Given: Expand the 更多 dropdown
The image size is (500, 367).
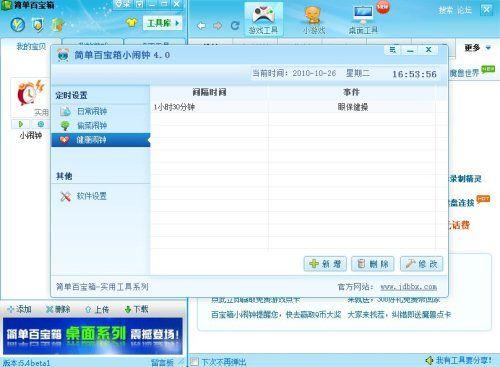Looking at the screenshot, I should click(478, 48).
